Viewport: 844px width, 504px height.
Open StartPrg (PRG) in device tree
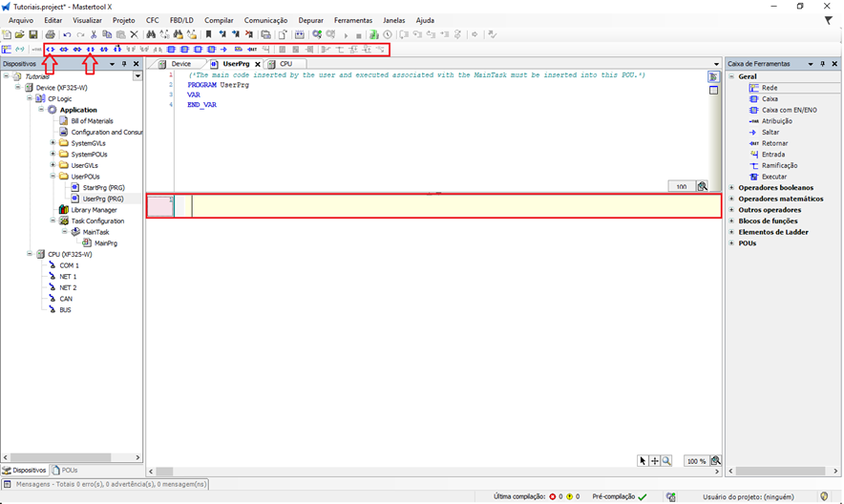pyautogui.click(x=103, y=188)
